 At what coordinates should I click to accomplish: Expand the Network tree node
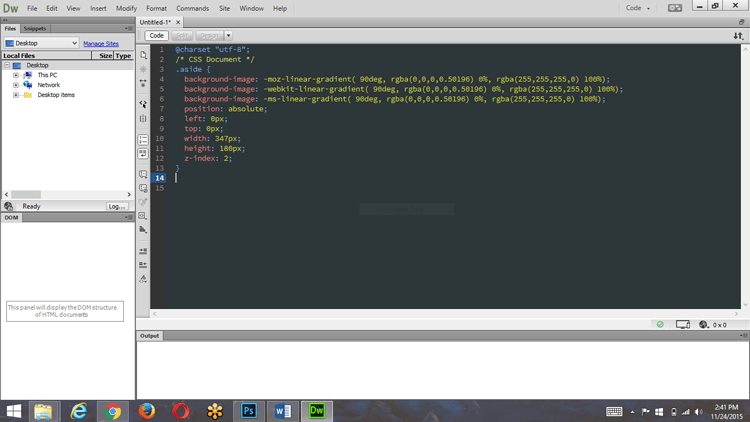(x=16, y=85)
